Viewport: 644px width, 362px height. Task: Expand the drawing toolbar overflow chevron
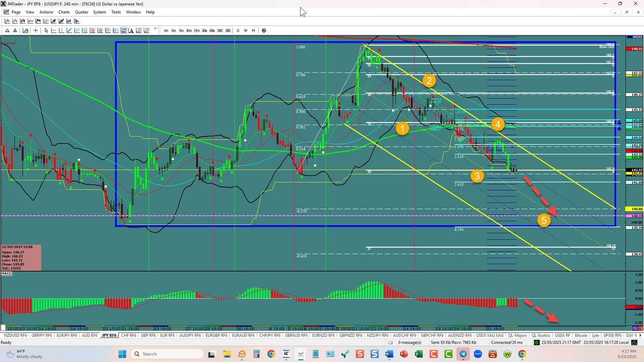tap(155, 29)
